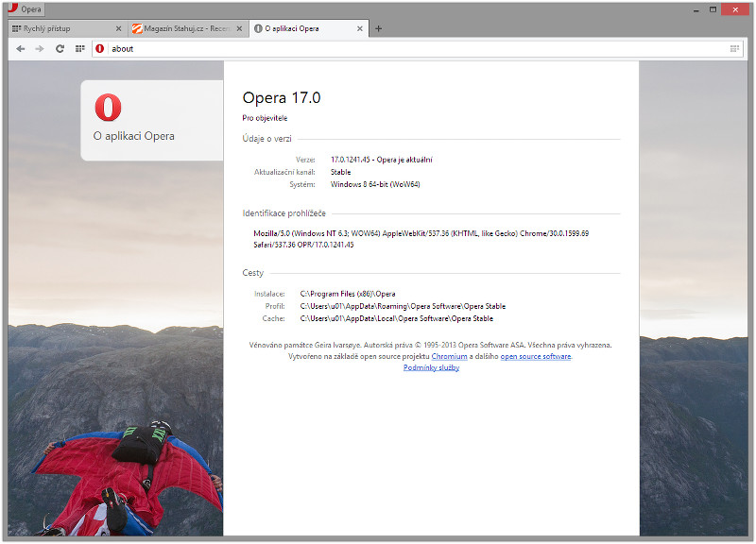The image size is (756, 544).
Task: Click the Opera badge in address bar
Action: point(100,49)
